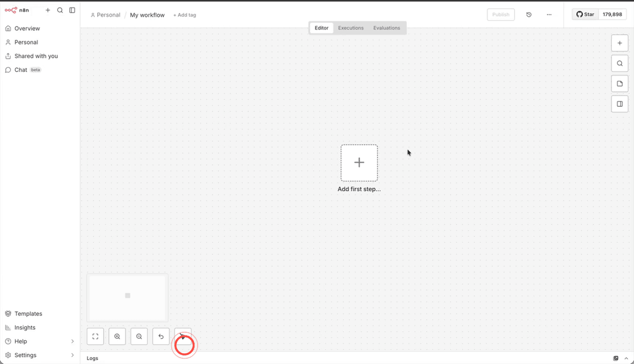Screen dimensions: 634x364
Task: Create a new workflow with the plus icon
Action: point(47,10)
